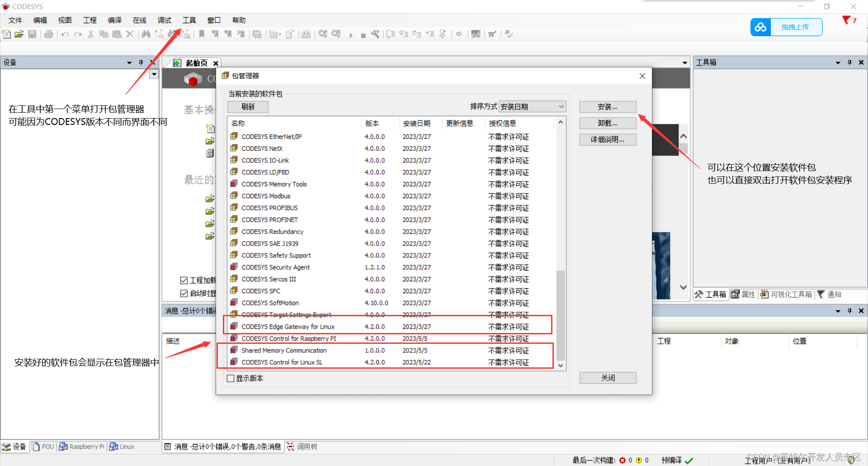Open the 在线 menu
This screenshot has height=466, width=868.
(139, 20)
